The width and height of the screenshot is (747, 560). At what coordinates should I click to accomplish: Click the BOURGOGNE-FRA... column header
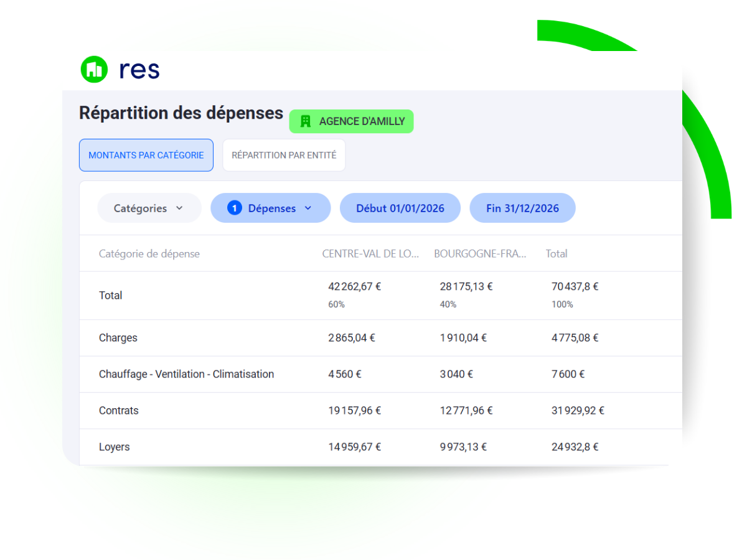481,253
